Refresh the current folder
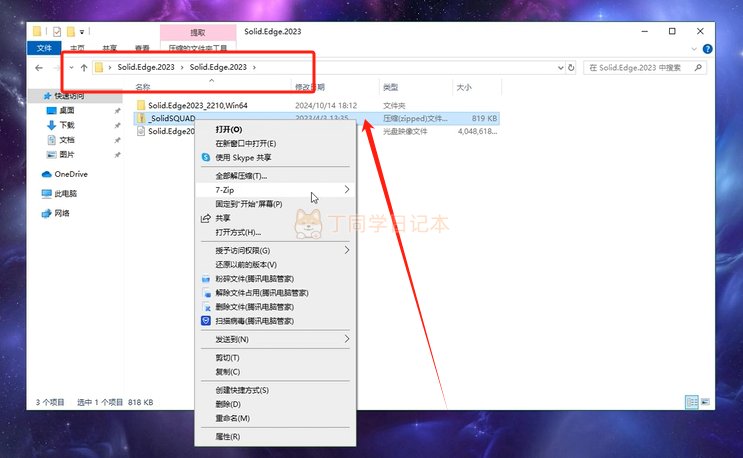 coord(571,68)
